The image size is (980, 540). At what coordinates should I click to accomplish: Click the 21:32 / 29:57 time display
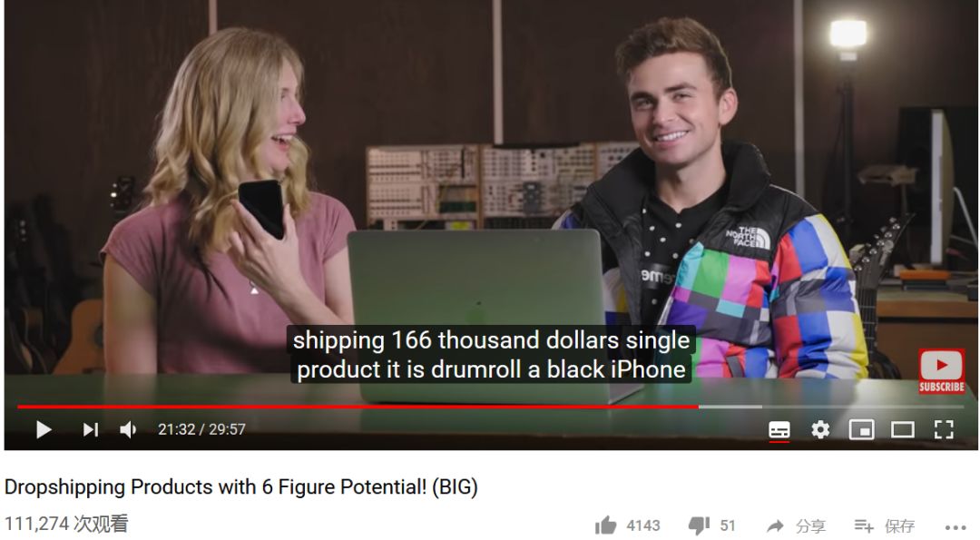tap(201, 429)
